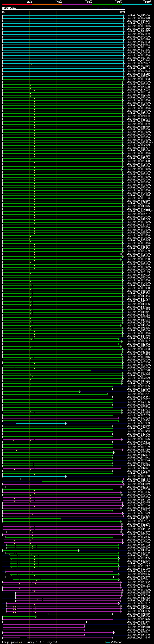Viewport: 154px width, 644px height.
Task: Select hit label UniRef100_O62333
Action: (x=138, y=349)
